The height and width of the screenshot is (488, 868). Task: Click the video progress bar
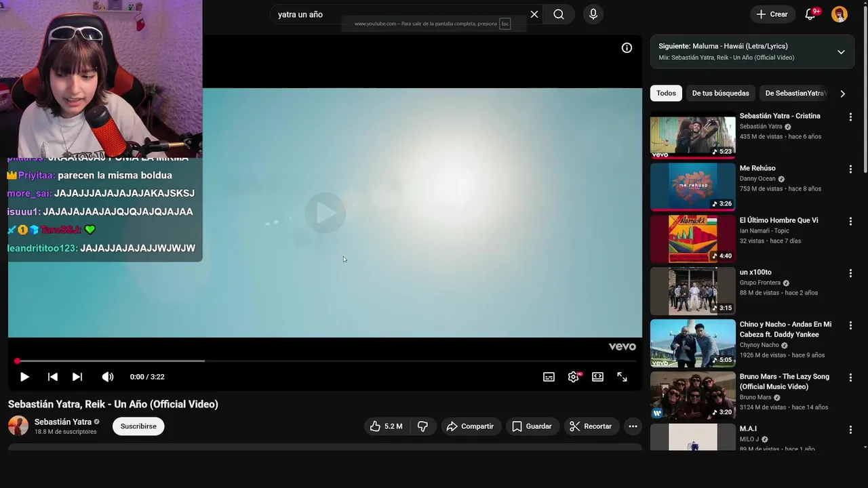pyautogui.click(x=325, y=361)
